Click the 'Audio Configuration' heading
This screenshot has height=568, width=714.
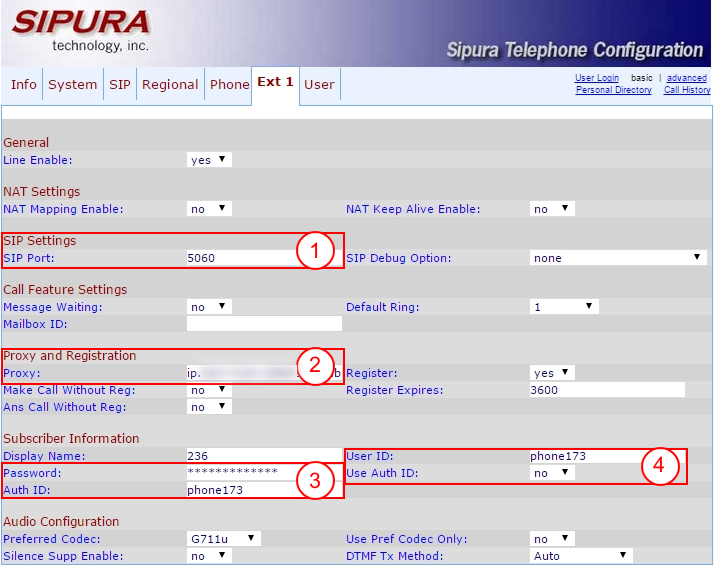[61, 522]
